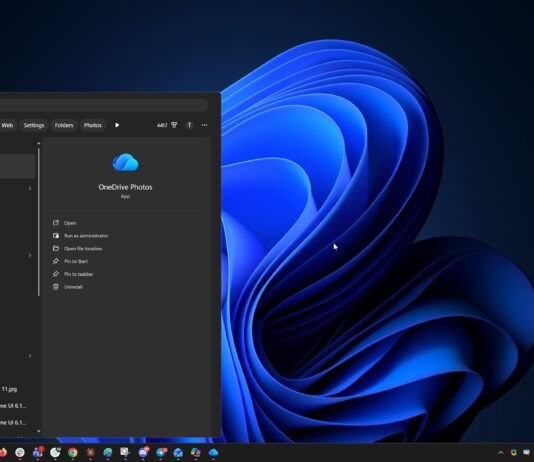Click the Run as administrator shield icon

[56, 236]
